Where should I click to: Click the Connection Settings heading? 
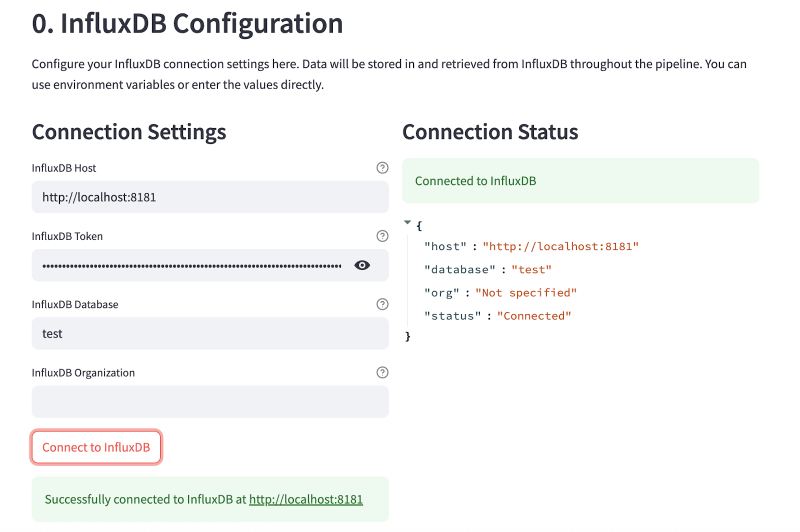tap(129, 132)
